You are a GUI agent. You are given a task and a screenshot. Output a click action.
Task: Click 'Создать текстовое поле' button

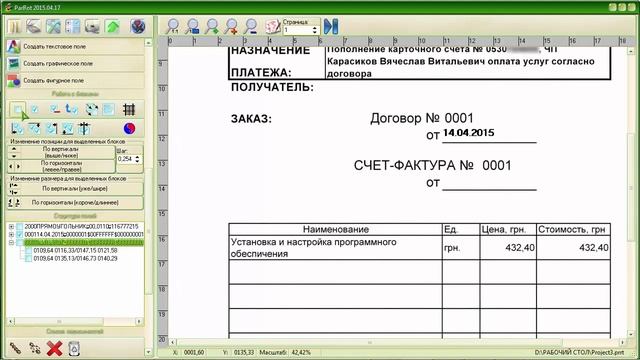click(x=76, y=47)
